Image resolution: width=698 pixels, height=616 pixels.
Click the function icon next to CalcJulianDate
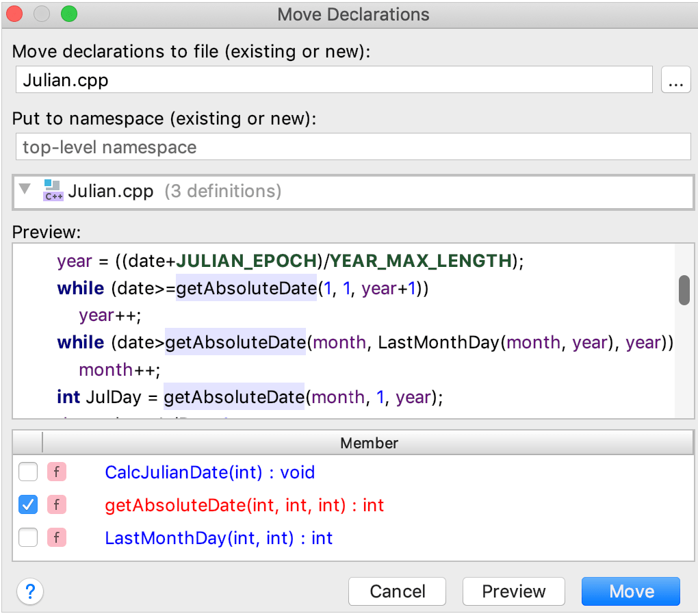pyautogui.click(x=56, y=472)
